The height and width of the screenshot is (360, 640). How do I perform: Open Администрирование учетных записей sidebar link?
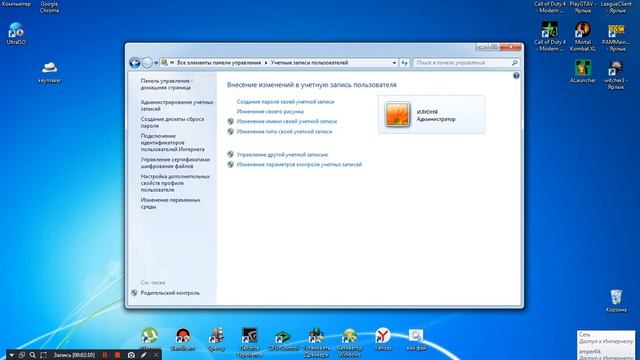coord(177,105)
